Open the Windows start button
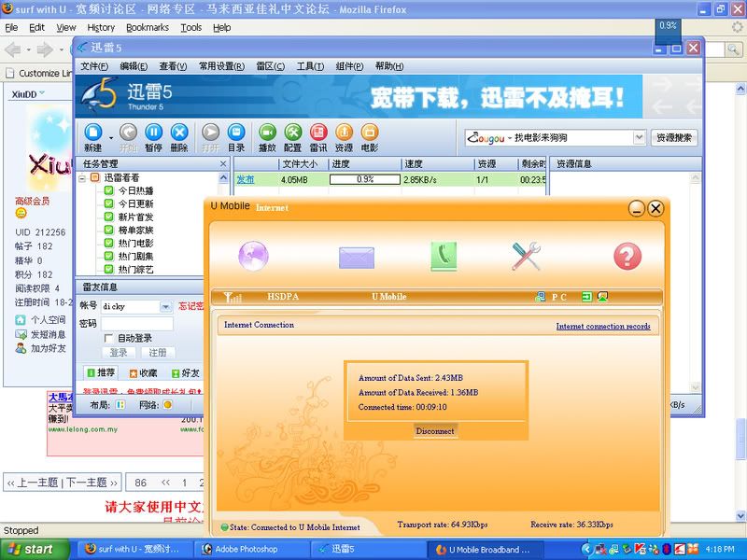 click(35, 549)
